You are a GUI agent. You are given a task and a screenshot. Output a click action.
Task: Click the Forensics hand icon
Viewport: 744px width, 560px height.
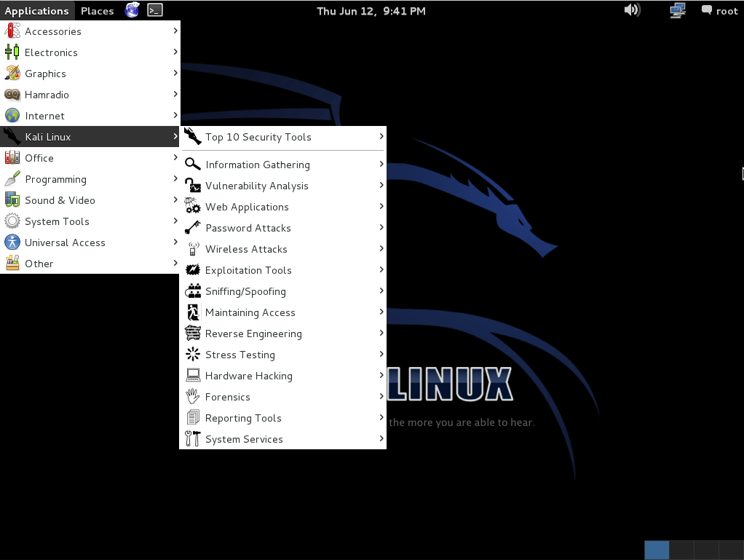191,397
